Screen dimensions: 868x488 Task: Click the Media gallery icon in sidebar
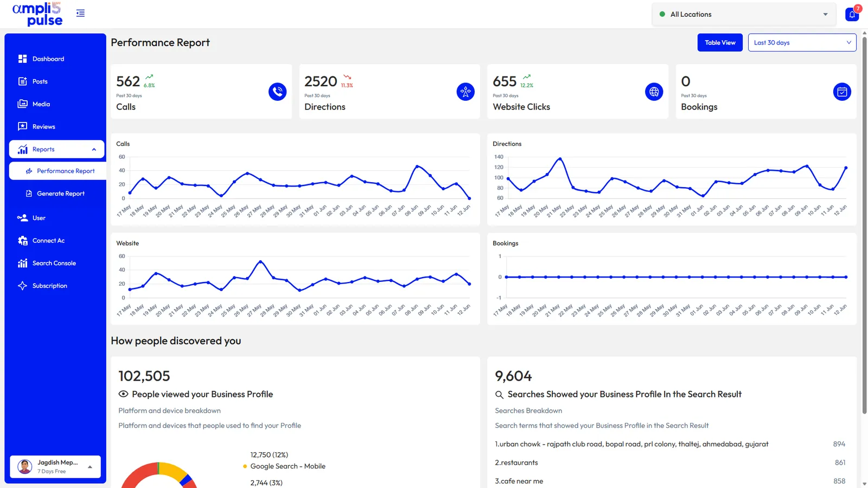22,104
